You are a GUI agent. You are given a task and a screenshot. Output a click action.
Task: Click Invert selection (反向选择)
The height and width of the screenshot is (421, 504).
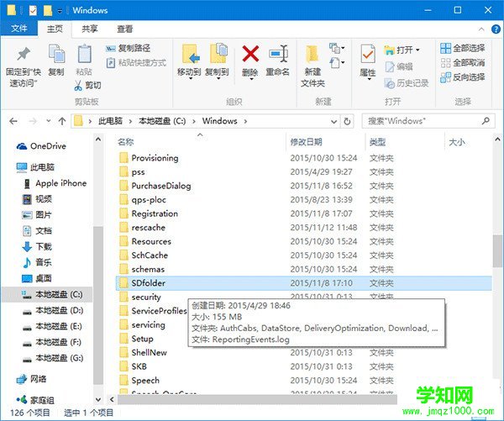pos(462,77)
